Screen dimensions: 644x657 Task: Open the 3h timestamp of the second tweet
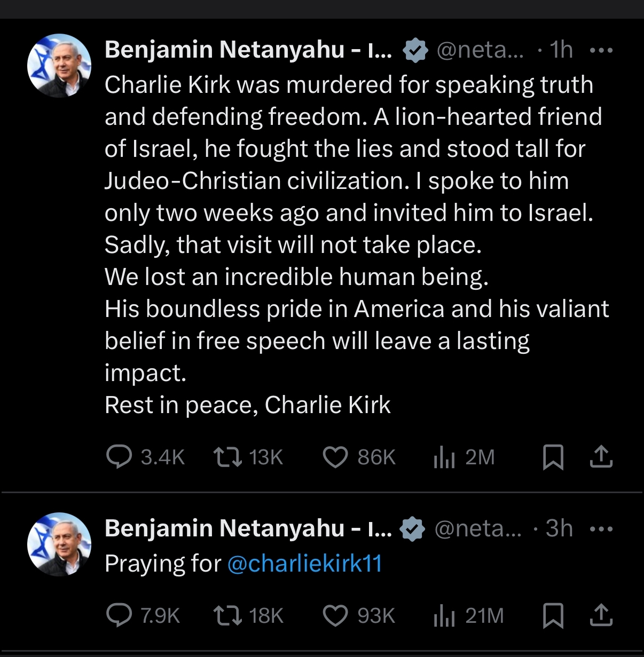click(559, 529)
